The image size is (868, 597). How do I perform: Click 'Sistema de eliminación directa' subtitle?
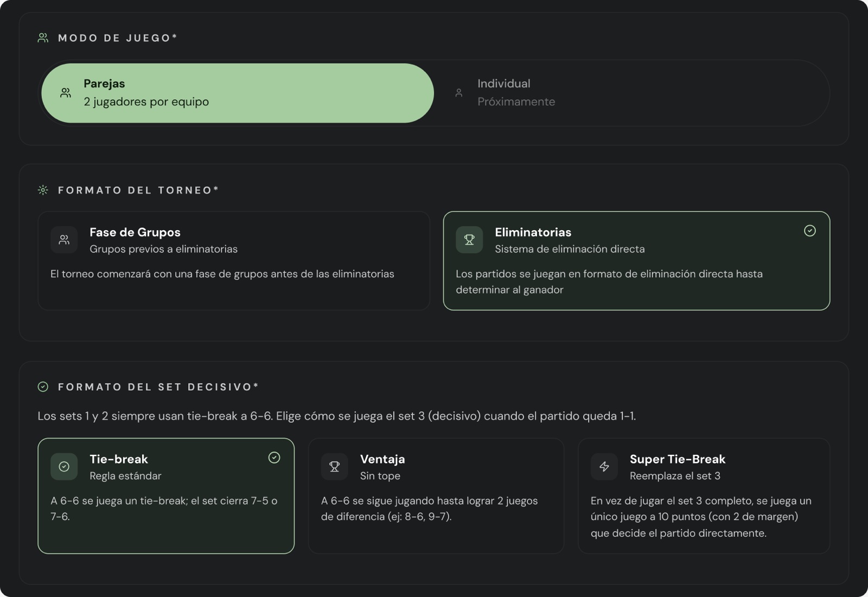point(570,249)
